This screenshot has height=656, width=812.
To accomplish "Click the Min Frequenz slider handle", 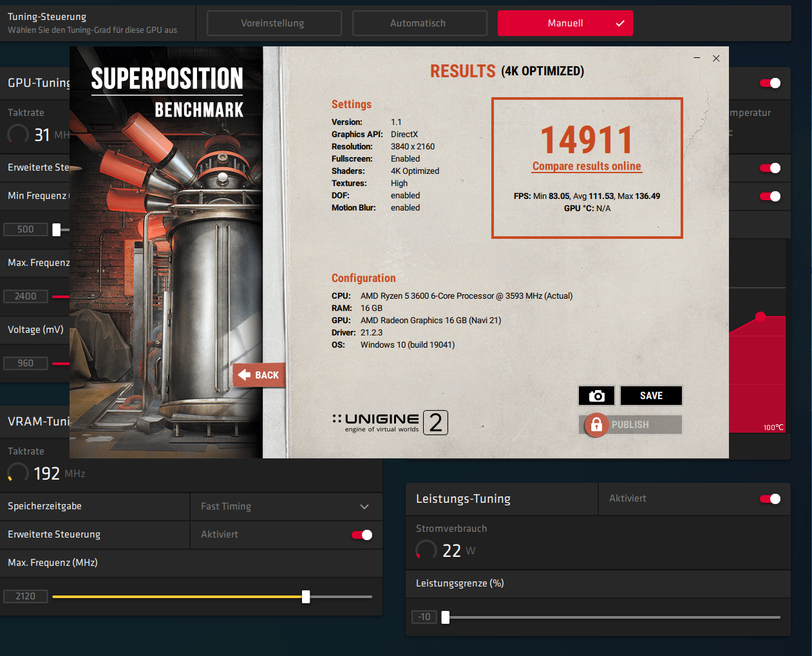I will tap(57, 230).
